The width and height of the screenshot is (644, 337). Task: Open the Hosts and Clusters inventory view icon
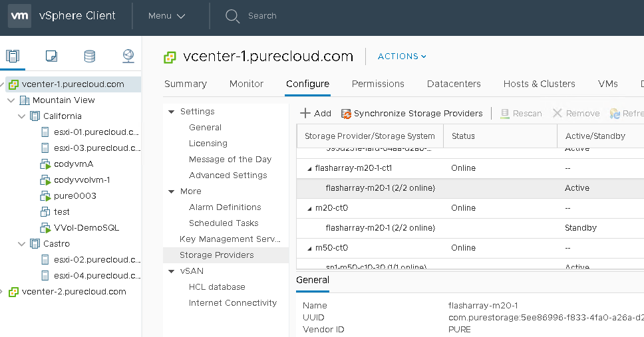[13, 56]
